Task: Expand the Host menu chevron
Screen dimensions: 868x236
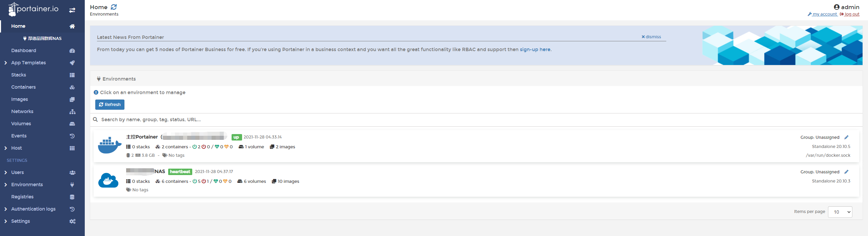Action: (x=5, y=148)
